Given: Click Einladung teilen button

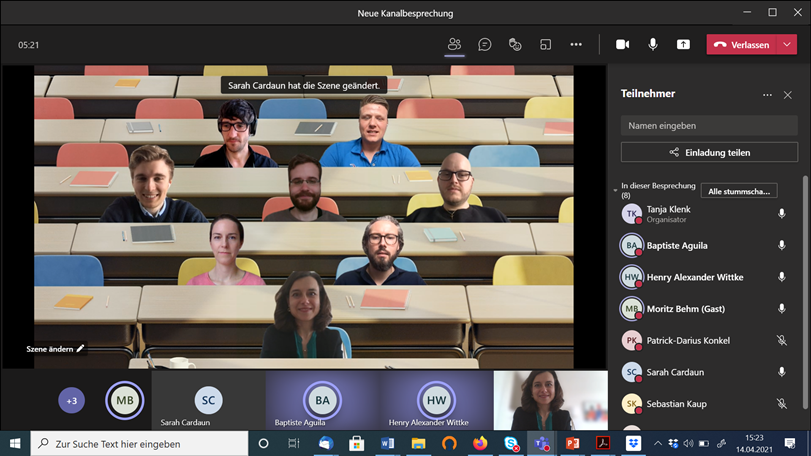Looking at the screenshot, I should point(709,153).
